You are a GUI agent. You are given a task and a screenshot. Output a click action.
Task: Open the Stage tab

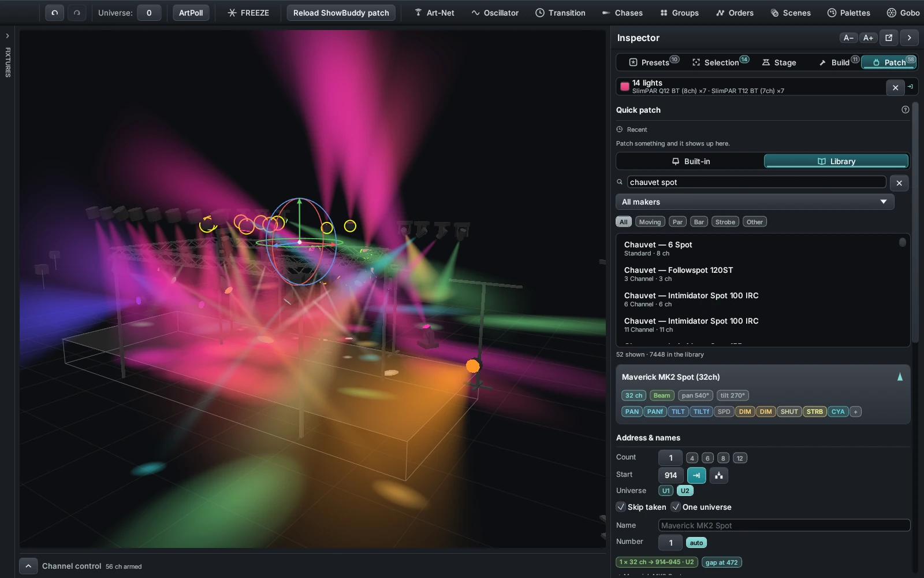pyautogui.click(x=779, y=62)
